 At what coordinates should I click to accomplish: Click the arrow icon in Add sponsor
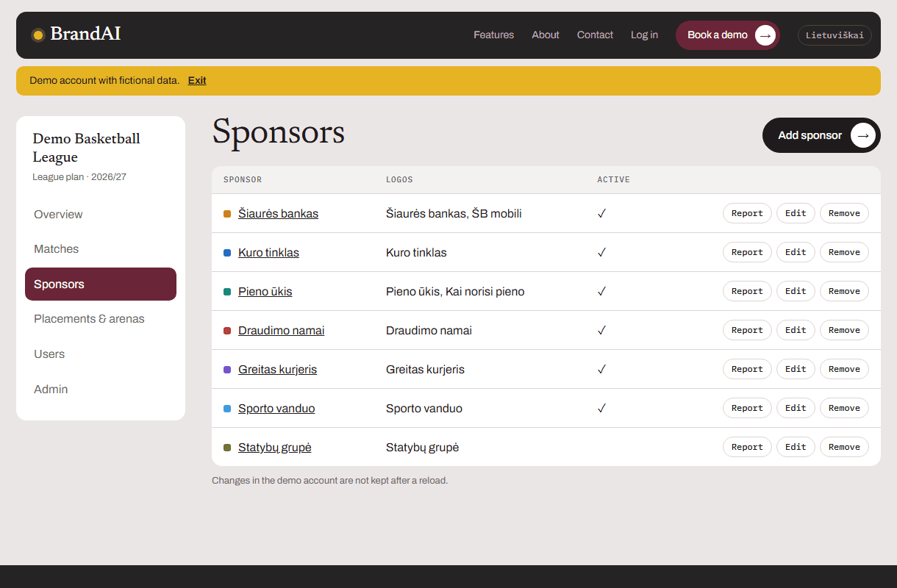863,135
